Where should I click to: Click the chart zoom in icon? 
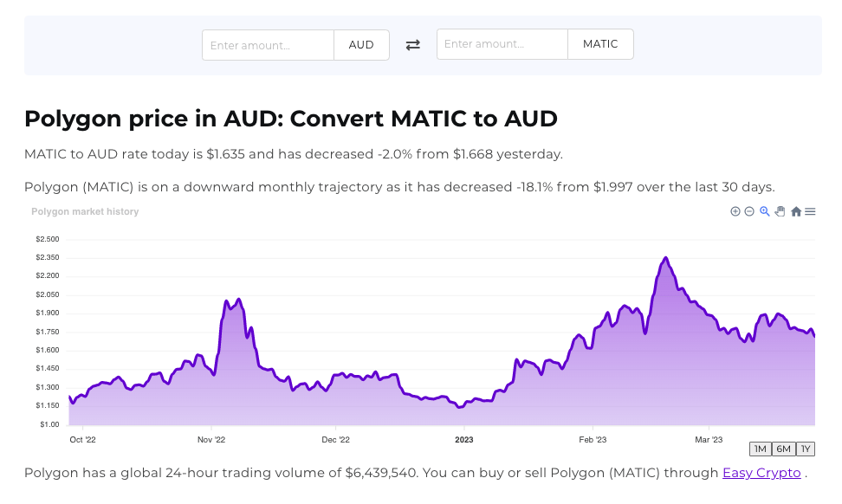coord(735,211)
